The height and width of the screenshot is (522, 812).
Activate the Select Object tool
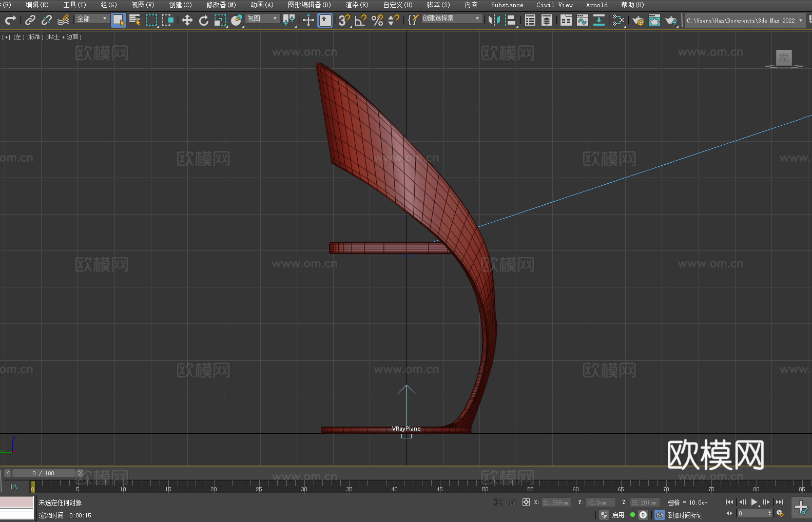(119, 20)
